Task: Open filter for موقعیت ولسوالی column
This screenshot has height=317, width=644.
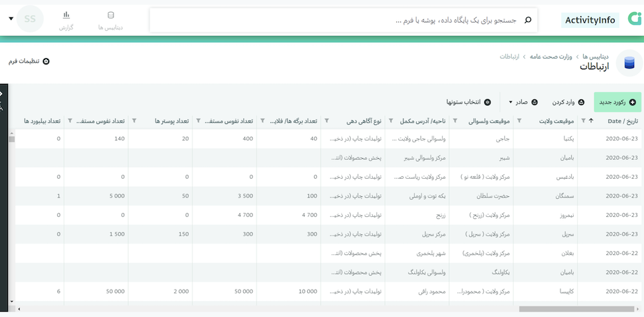Action: coord(455,121)
